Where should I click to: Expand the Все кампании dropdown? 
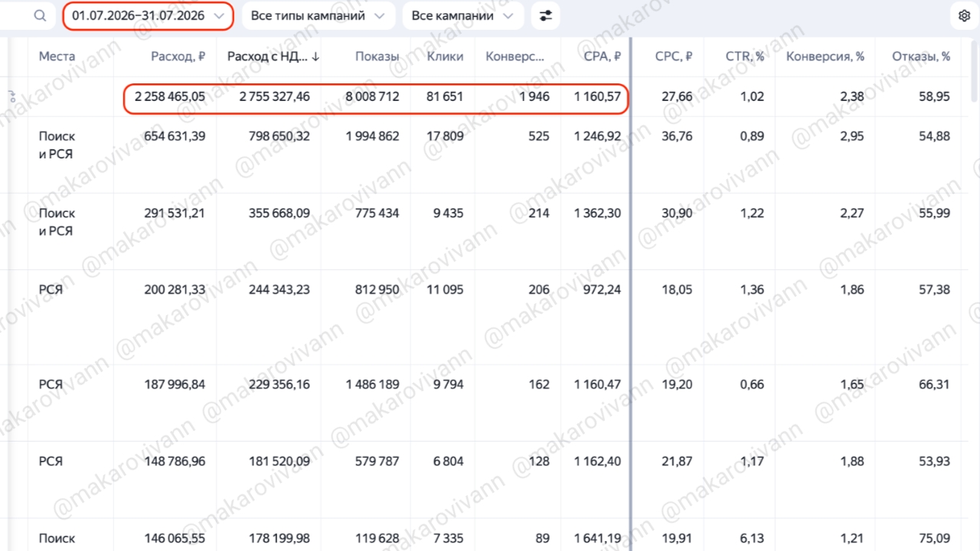coord(462,15)
